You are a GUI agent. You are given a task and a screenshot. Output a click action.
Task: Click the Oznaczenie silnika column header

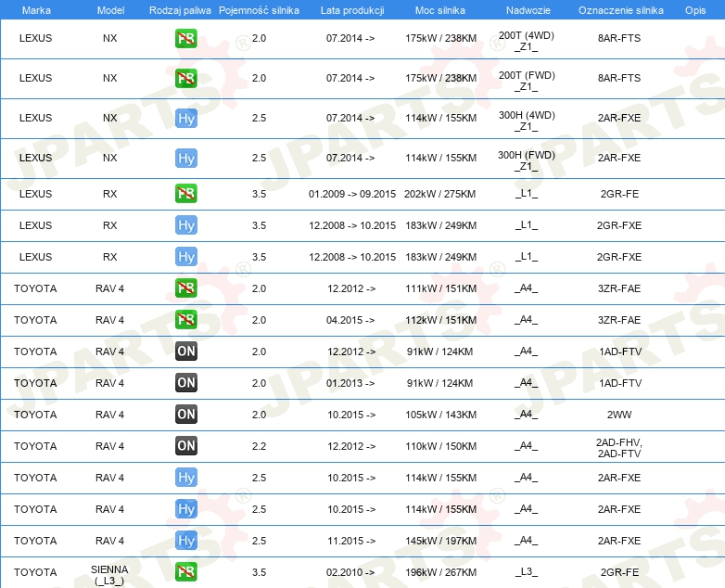coord(620,9)
